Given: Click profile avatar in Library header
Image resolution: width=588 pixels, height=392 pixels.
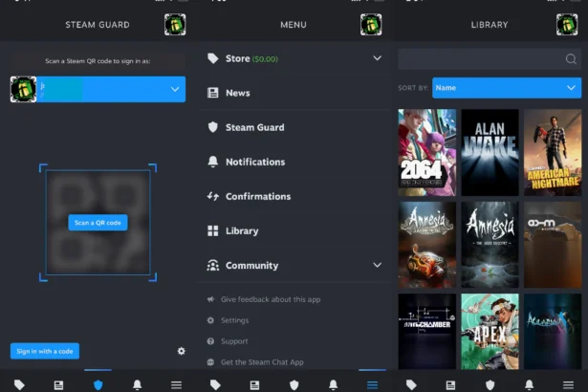Looking at the screenshot, I should tap(567, 25).
